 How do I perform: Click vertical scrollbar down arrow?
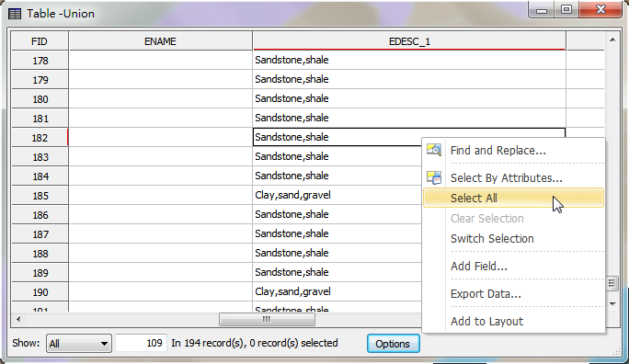612,304
